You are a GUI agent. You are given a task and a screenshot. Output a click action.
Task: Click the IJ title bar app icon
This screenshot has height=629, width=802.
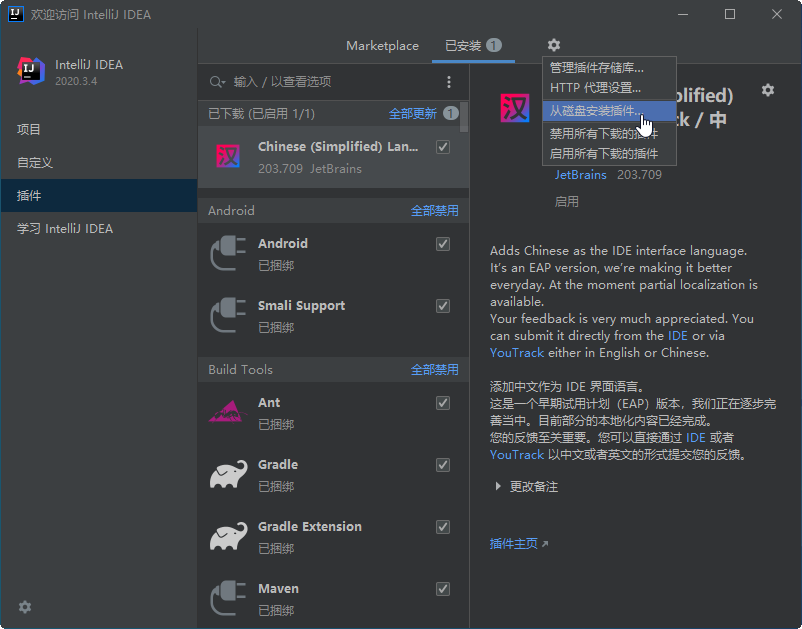pyautogui.click(x=15, y=14)
